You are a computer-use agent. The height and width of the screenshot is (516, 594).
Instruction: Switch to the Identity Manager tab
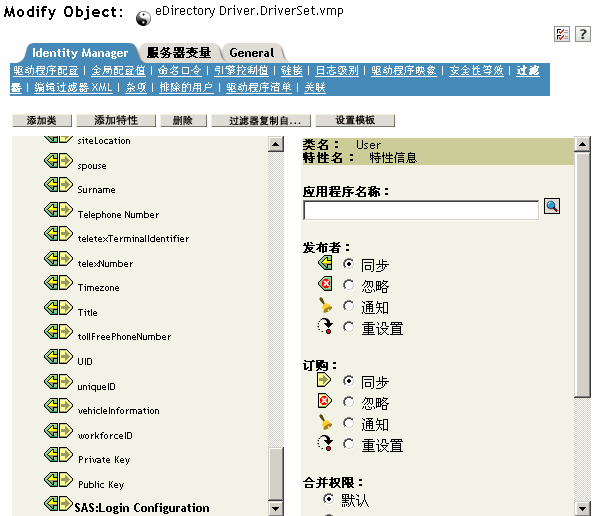pyautogui.click(x=80, y=53)
